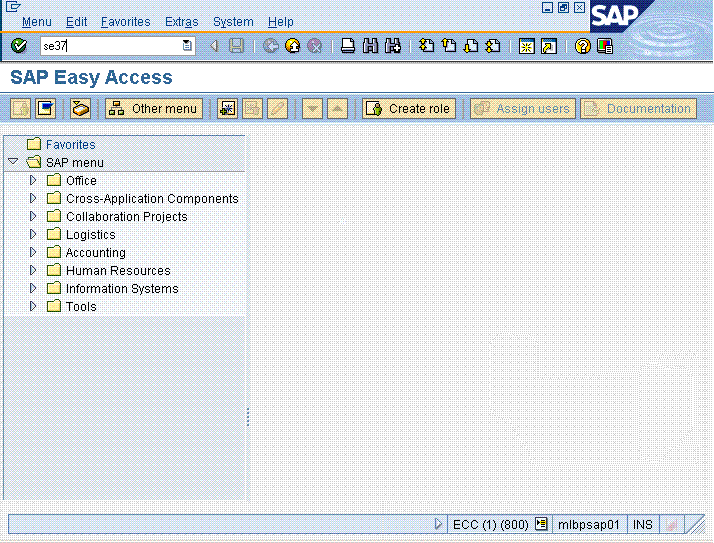Open the Menu menu
The width and height of the screenshot is (714, 543).
(36, 22)
